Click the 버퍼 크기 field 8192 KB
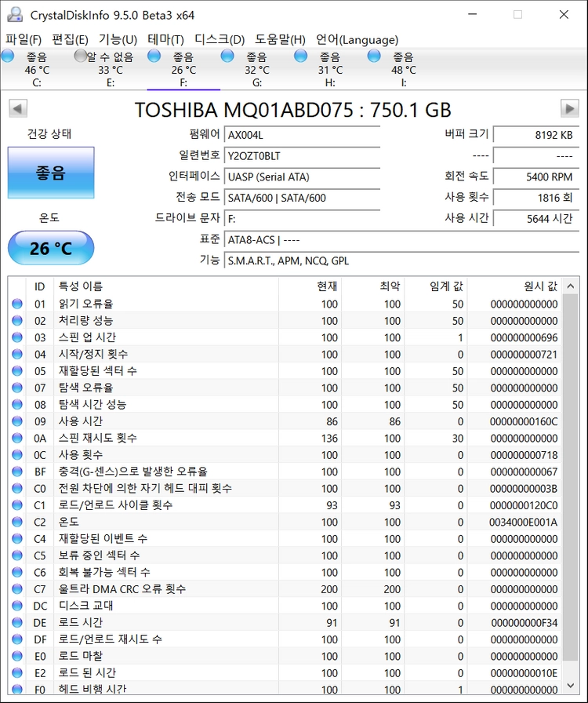Viewport: 588px width, 703px height. pyautogui.click(x=536, y=135)
